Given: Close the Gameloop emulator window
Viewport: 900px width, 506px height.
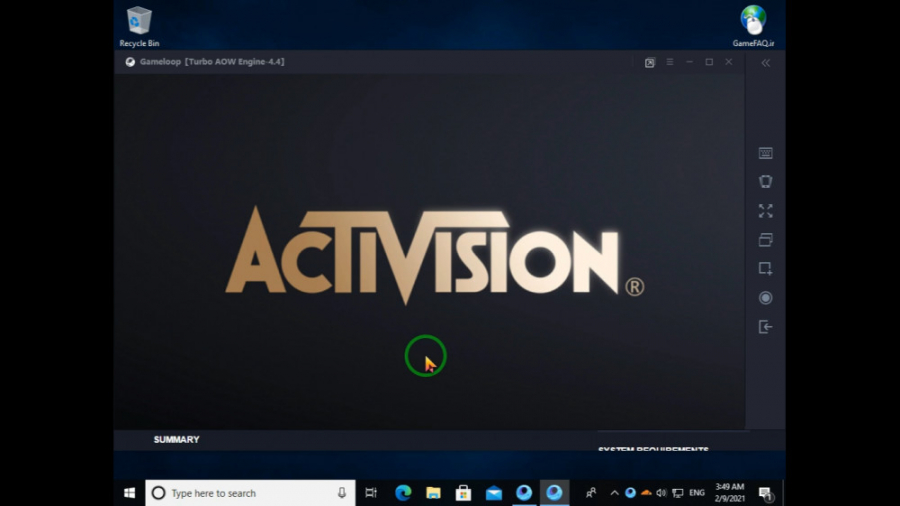Looking at the screenshot, I should pyautogui.click(x=729, y=62).
